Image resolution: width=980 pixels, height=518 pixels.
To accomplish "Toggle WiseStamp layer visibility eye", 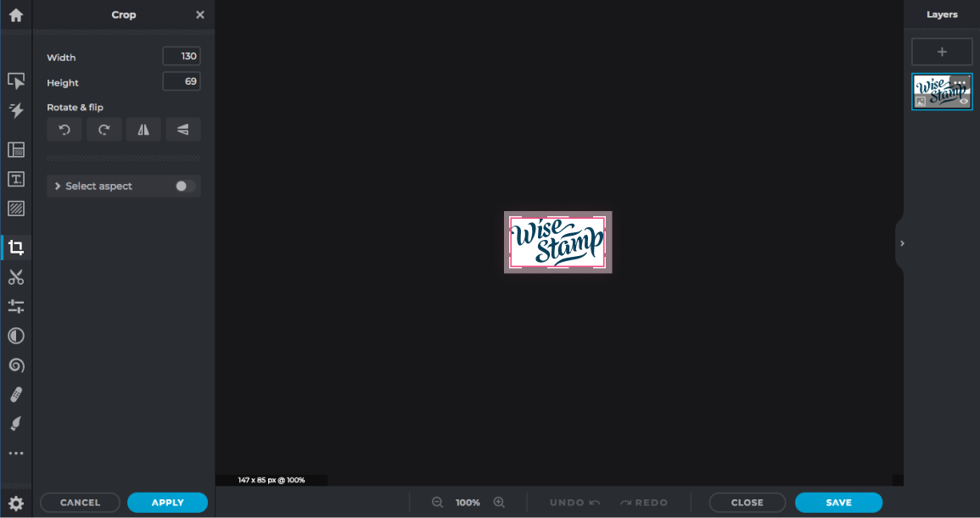I will (964, 101).
